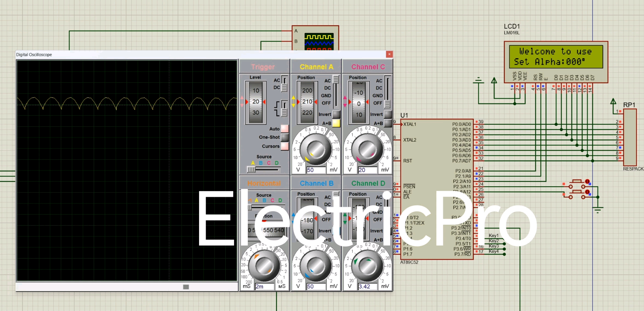The height and width of the screenshot is (311, 644).
Task: Click the Horizontal timebase knob
Action: pos(264,266)
